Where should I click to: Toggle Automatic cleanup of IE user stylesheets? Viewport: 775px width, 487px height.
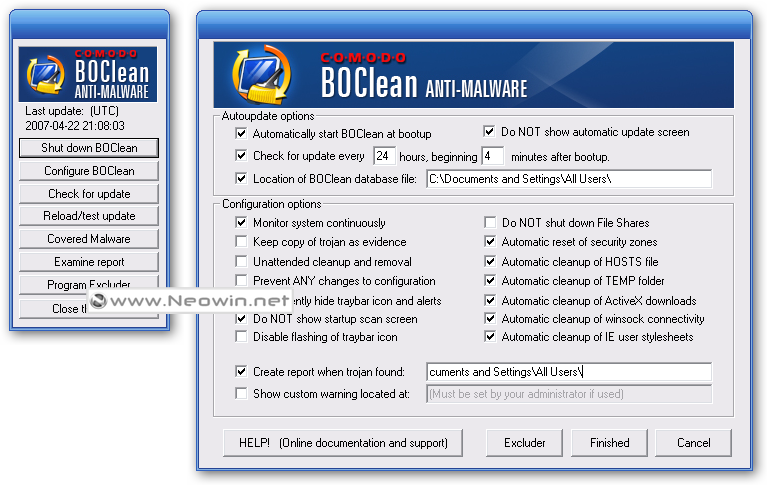(x=490, y=337)
